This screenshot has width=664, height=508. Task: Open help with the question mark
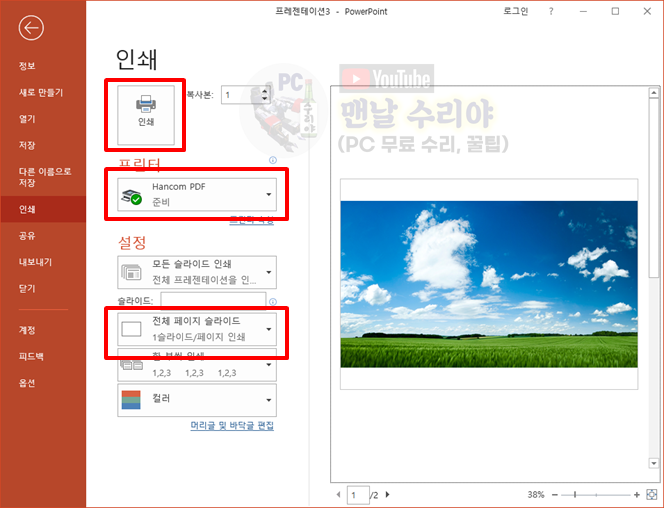click(x=551, y=11)
